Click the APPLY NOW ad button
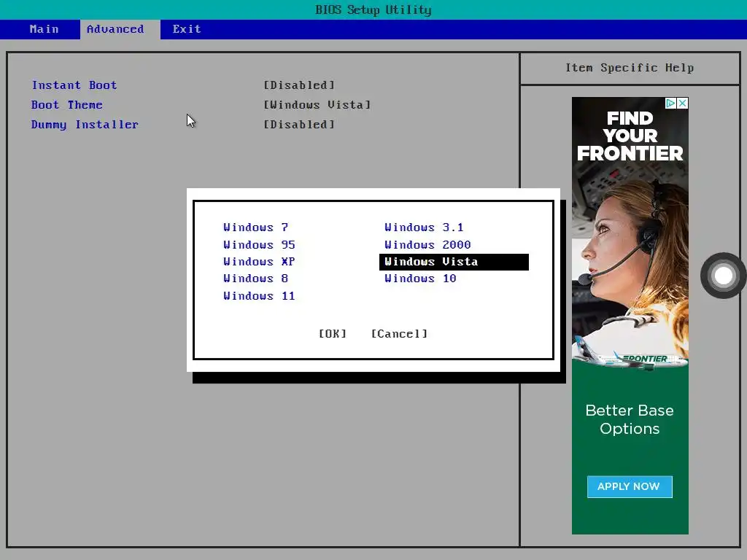Screen dimensions: 747x560 coord(630,486)
